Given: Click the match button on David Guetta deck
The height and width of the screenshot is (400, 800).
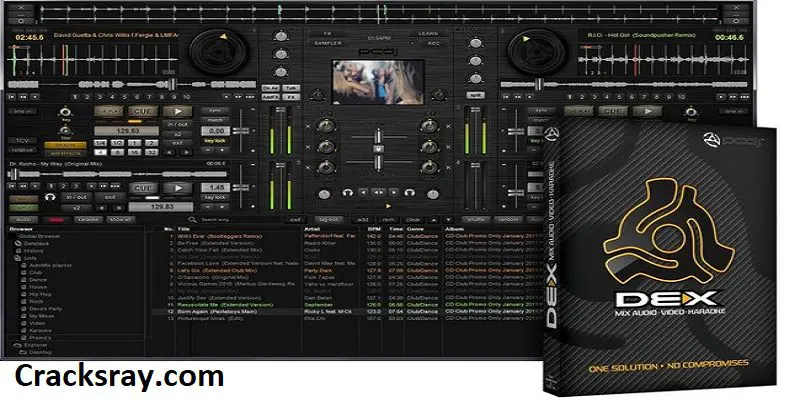Looking at the screenshot, I should (215, 120).
